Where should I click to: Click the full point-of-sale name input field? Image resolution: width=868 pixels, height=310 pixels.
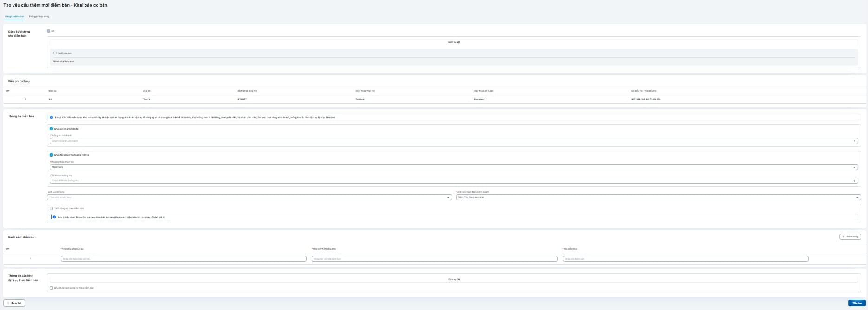(183, 259)
